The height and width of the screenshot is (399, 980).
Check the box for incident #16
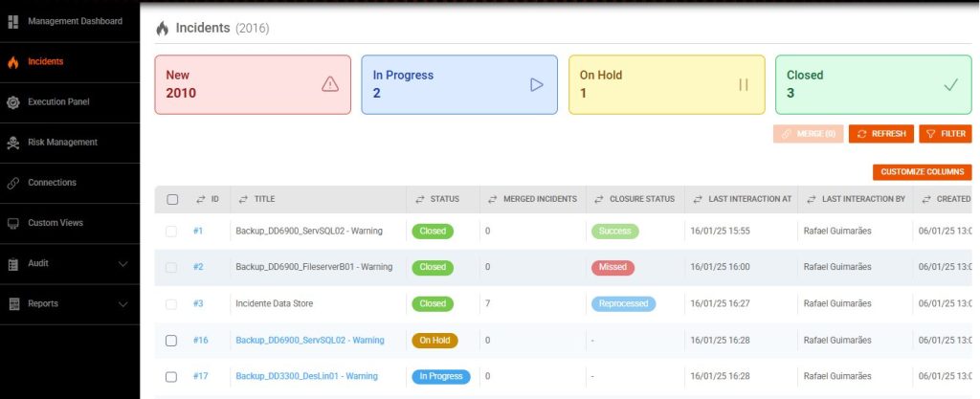172,340
